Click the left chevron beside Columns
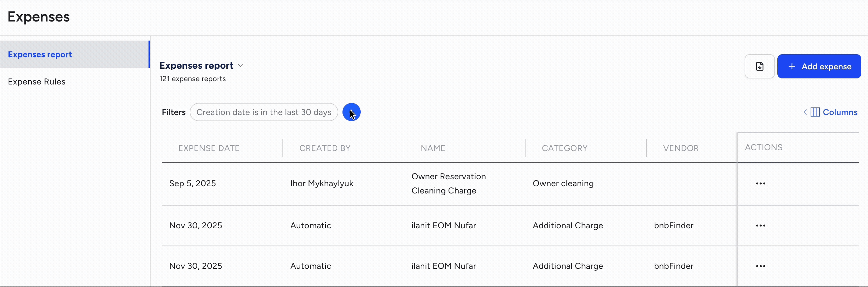 click(805, 112)
